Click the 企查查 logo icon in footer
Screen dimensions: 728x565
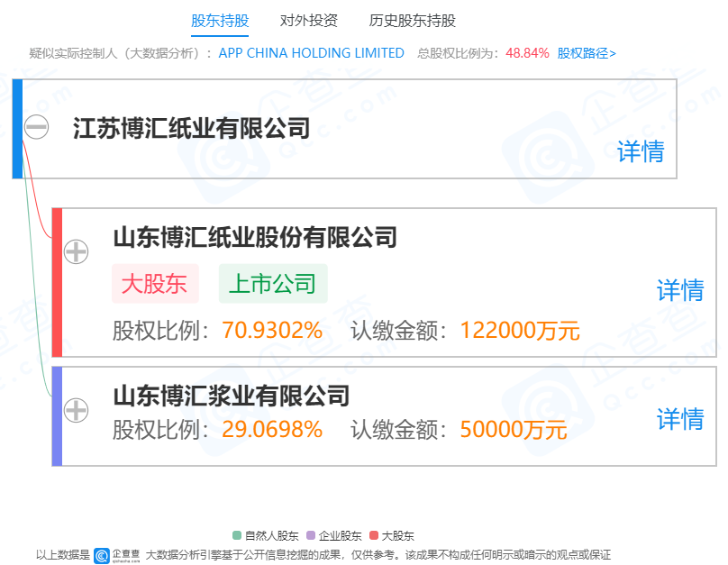pyautogui.click(x=102, y=555)
